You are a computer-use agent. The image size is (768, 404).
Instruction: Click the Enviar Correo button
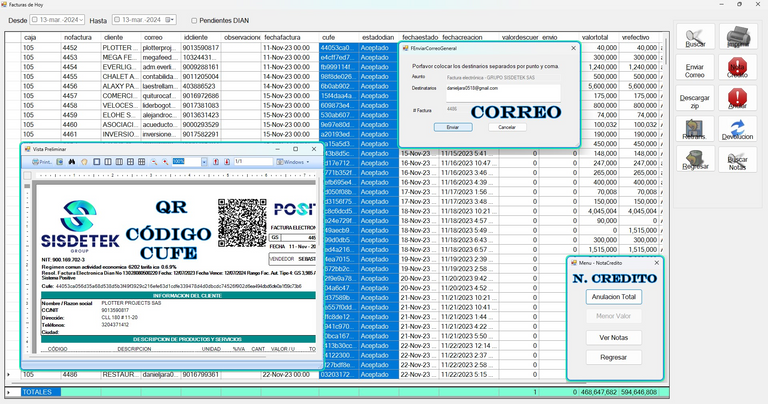click(695, 68)
